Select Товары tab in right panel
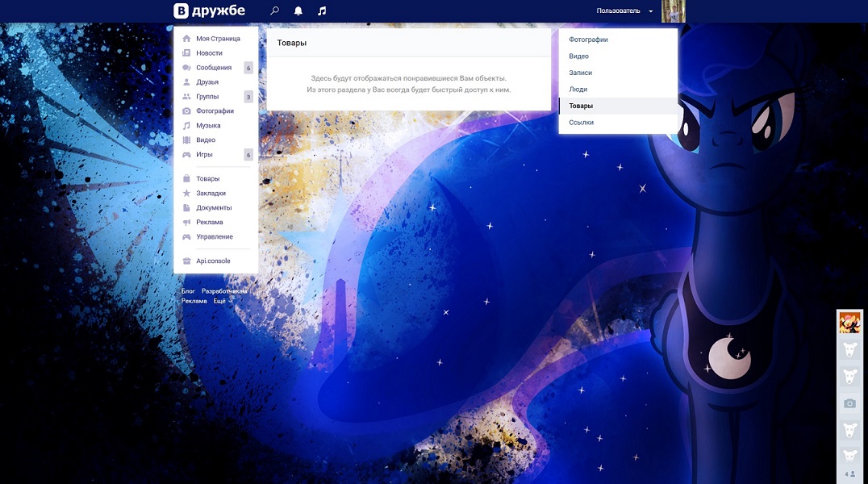 [619, 106]
